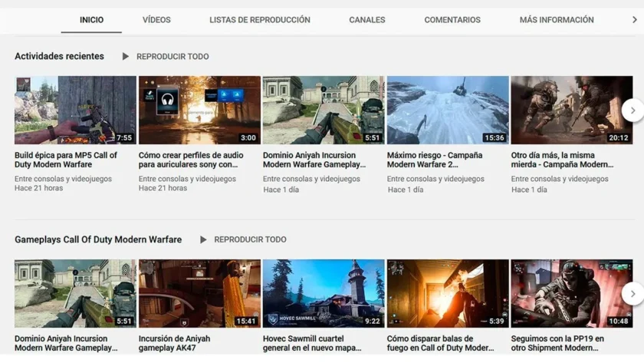644x363 pixels.
Task: Open Hovec Sawmill video thumbnail
Action: pos(324,293)
